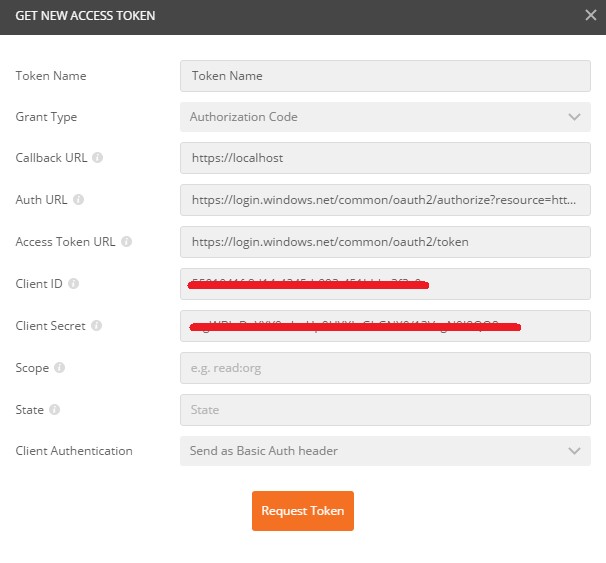This screenshot has width=606, height=563.
Task: Click the Scope field
Action: pos(384,368)
